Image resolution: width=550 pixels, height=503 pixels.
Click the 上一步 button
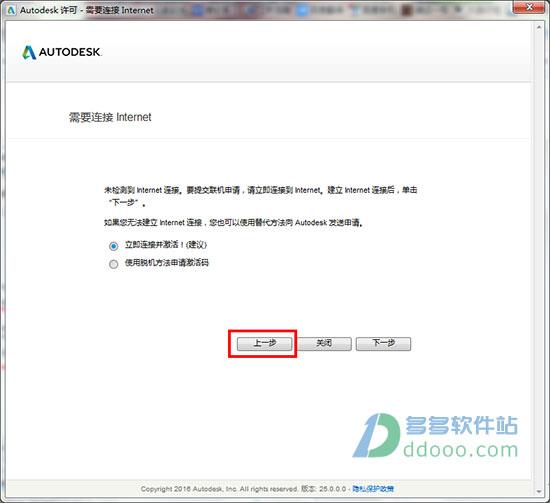[264, 344]
